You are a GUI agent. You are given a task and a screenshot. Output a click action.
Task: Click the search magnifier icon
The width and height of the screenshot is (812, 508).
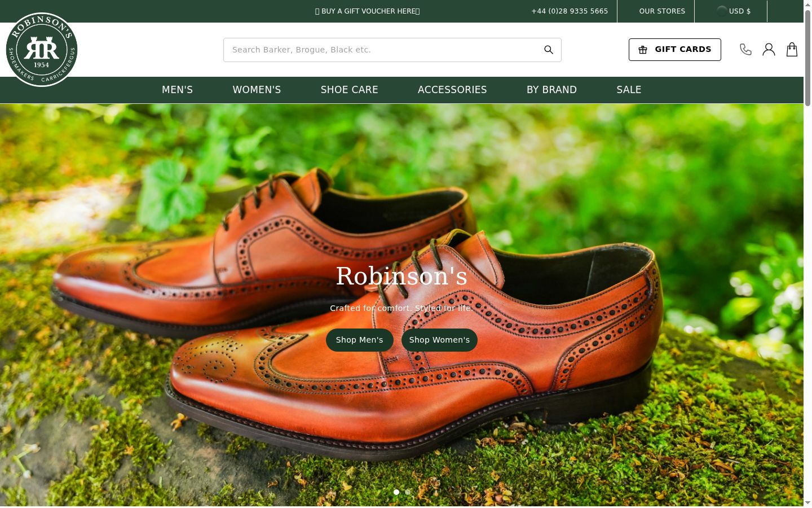(x=549, y=50)
